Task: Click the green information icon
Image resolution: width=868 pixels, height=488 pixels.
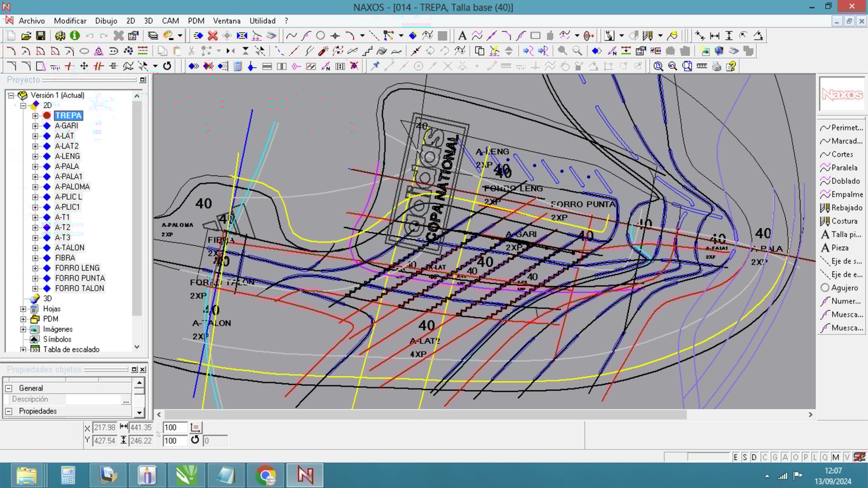Action: click(75, 36)
